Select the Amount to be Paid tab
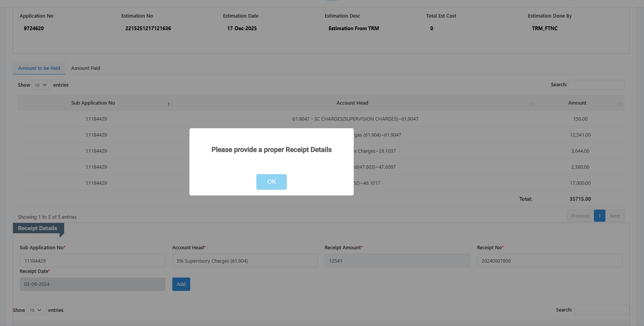 (39, 68)
